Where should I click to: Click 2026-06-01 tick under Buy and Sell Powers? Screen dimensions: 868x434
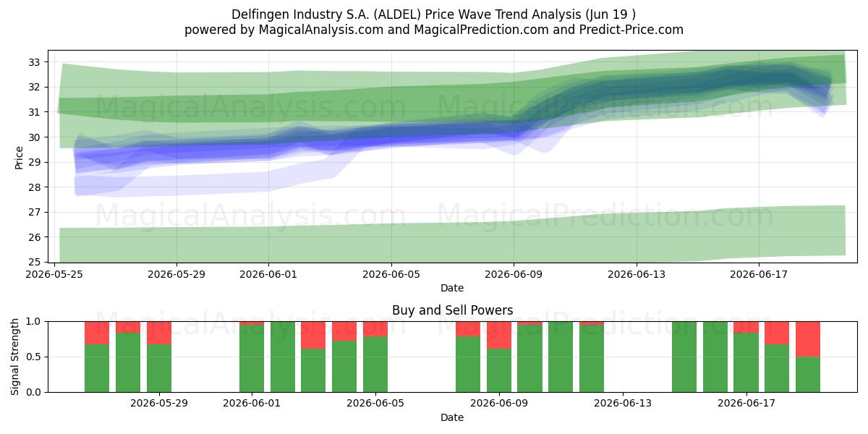[x=252, y=404]
